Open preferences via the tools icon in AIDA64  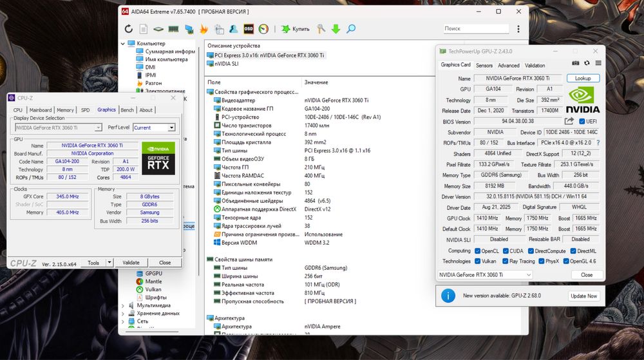(x=321, y=29)
